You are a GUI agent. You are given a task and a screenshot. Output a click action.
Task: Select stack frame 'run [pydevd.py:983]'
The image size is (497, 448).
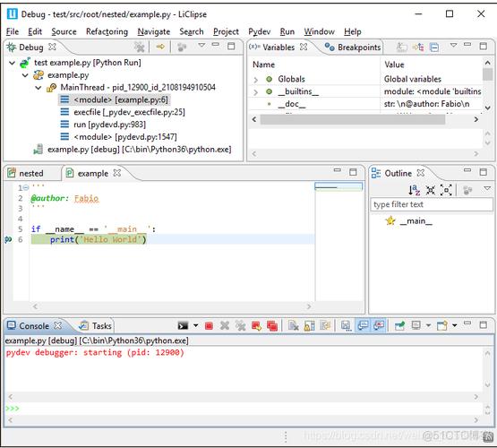tap(103, 125)
